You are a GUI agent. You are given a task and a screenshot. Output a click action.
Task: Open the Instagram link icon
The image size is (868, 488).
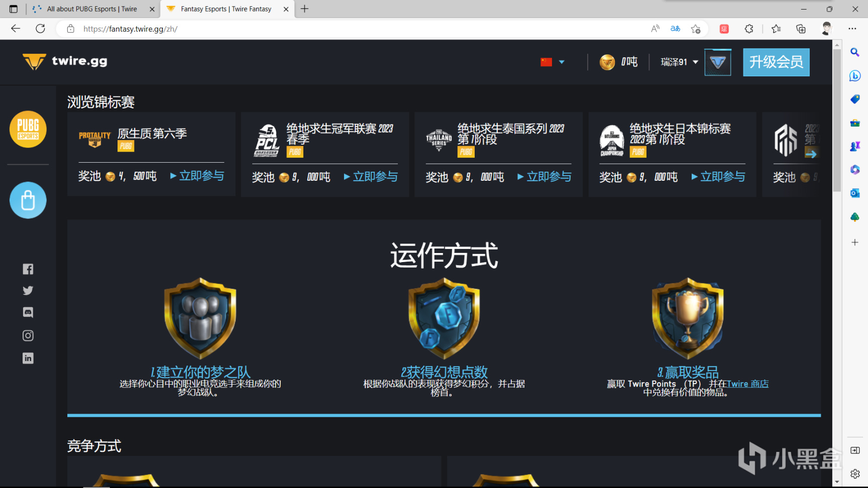tap(28, 335)
